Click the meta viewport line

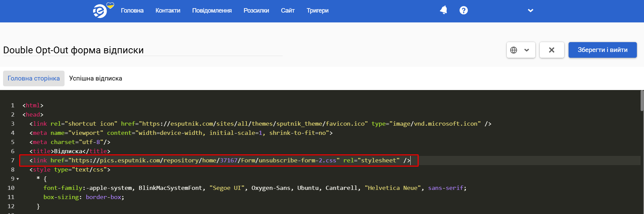tap(181, 133)
